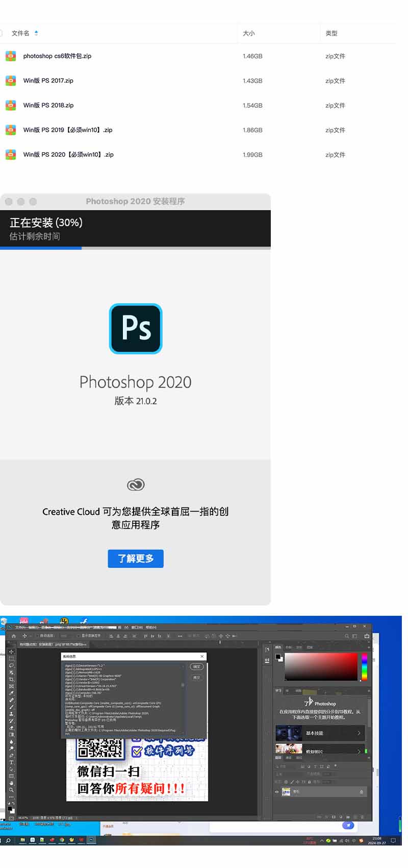This screenshot has height=868, width=408.
Task: Select the Eyedropper tool
Action: tap(11, 693)
